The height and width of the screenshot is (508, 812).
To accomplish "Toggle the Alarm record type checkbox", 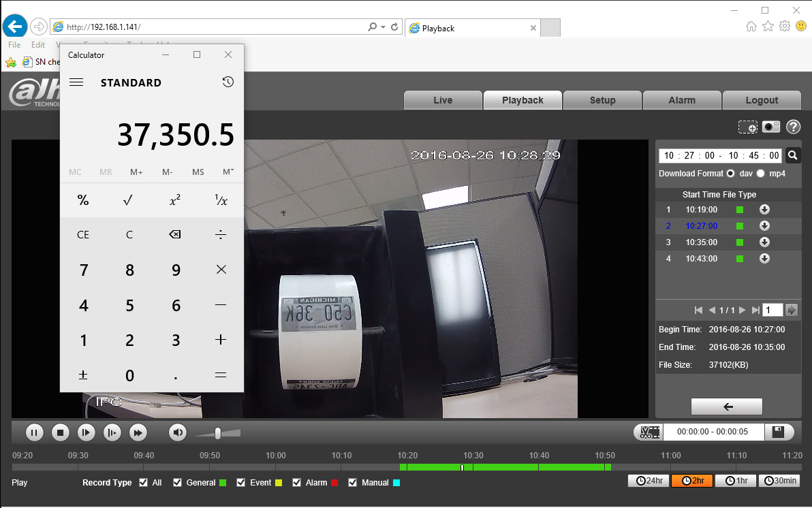I will (x=297, y=483).
